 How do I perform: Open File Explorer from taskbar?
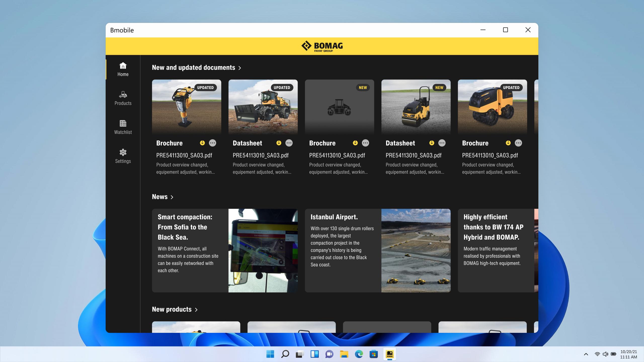344,354
